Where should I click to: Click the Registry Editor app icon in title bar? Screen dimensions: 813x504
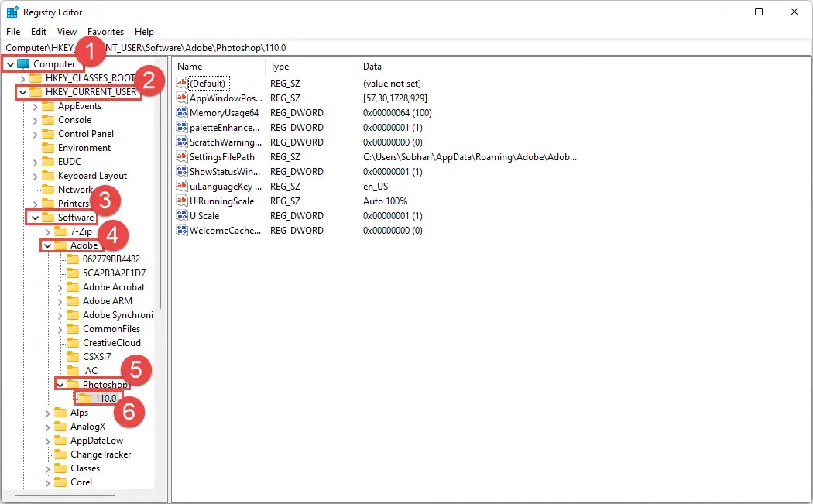point(12,12)
